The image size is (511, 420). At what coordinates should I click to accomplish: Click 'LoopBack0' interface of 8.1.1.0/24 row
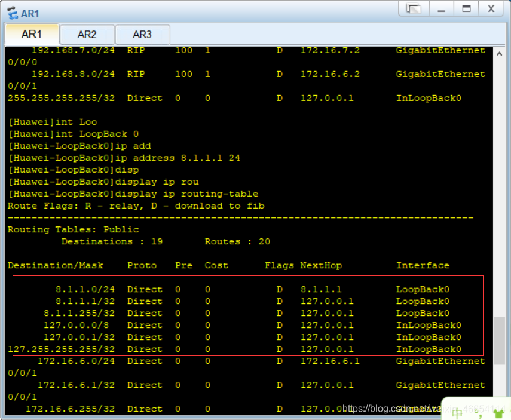click(x=423, y=289)
